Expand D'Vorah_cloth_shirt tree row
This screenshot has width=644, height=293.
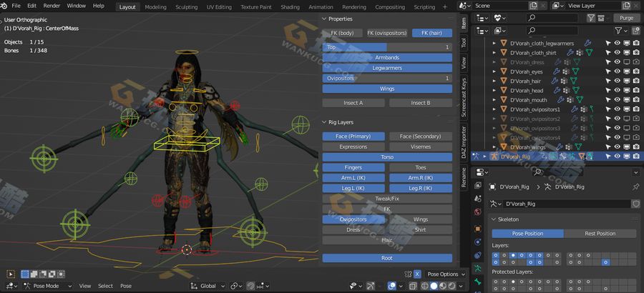pos(494,53)
